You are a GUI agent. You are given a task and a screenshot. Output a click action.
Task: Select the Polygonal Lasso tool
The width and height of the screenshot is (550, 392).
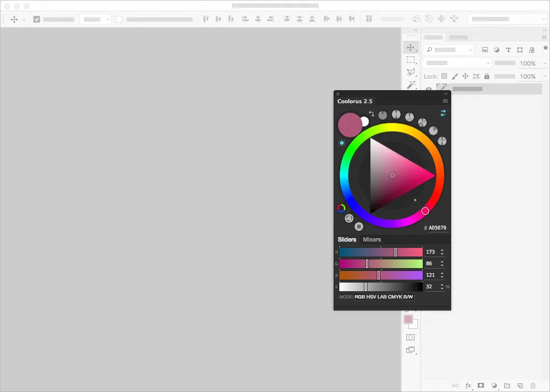click(x=411, y=72)
